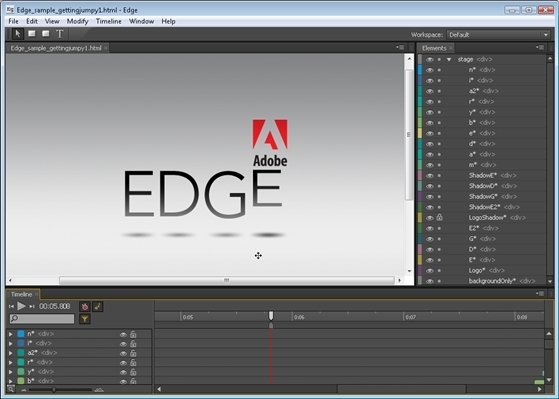Click the 00:05.808 timecode display
Image resolution: width=559 pixels, height=399 pixels.
tap(55, 306)
